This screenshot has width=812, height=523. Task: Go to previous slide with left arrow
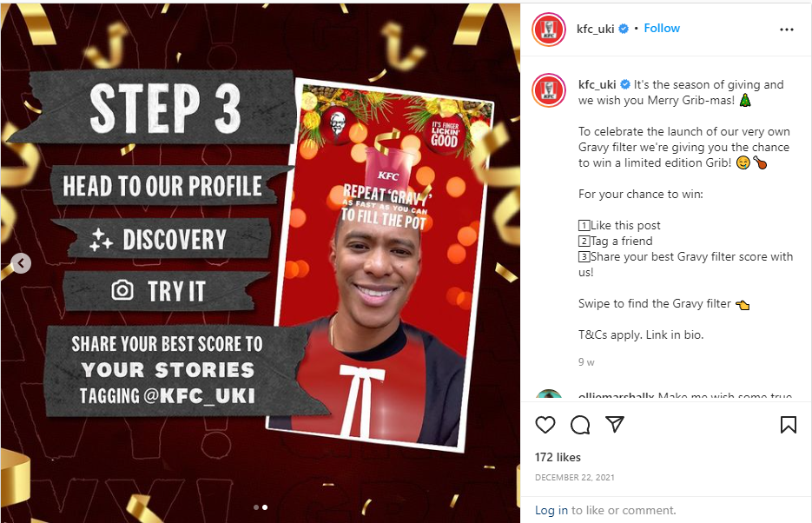pos(21,263)
